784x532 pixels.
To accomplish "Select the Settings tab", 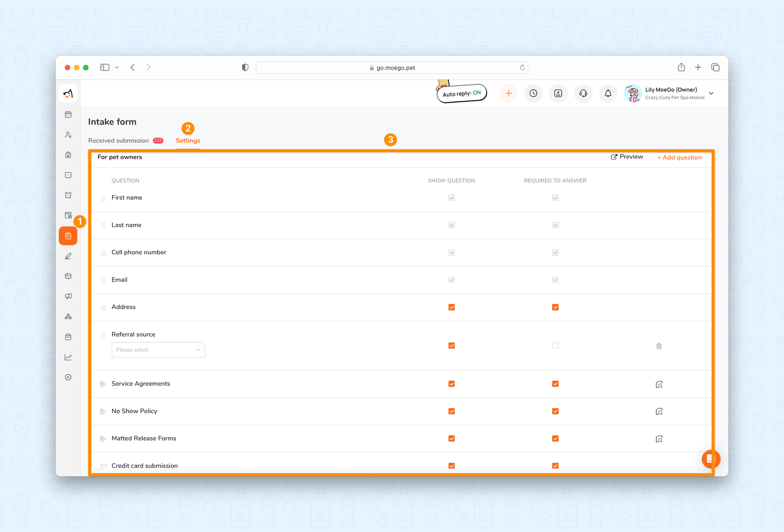I will (x=188, y=140).
